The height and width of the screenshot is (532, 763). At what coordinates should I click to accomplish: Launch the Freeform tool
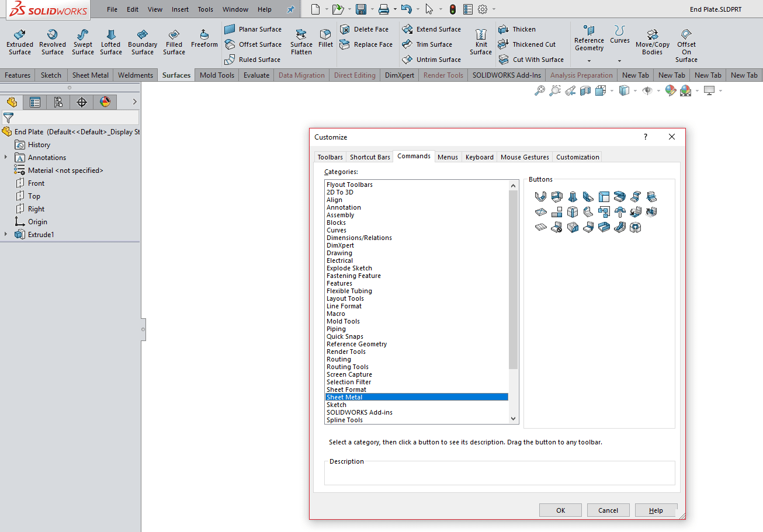[204, 39]
